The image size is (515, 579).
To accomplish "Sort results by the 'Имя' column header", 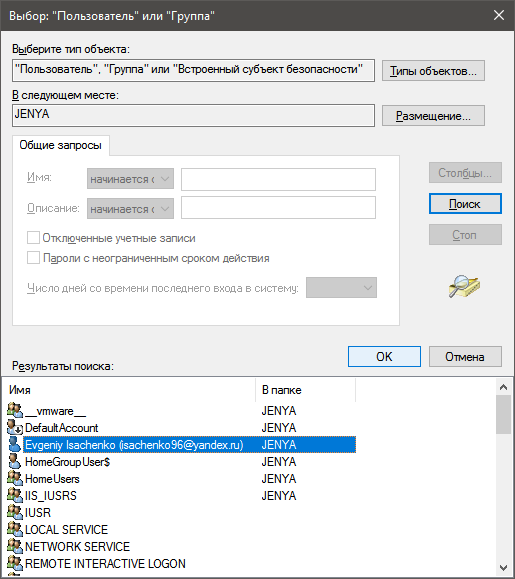I will point(128,390).
